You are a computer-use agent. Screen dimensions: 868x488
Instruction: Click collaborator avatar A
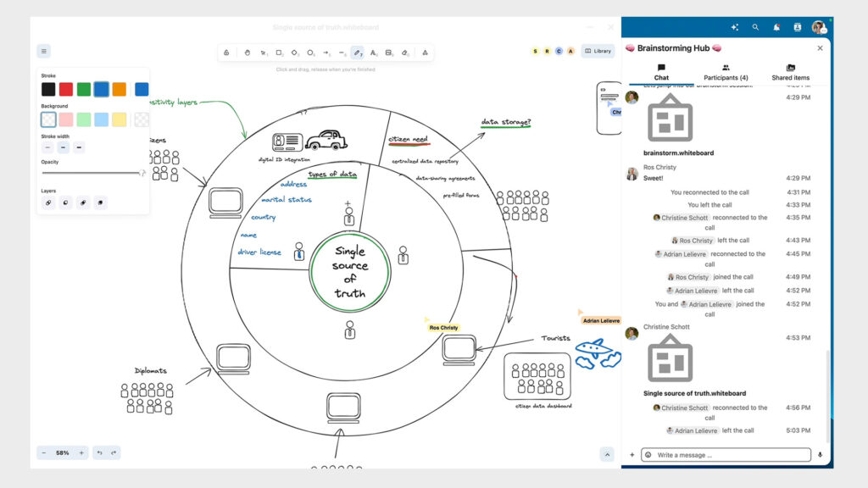click(570, 51)
